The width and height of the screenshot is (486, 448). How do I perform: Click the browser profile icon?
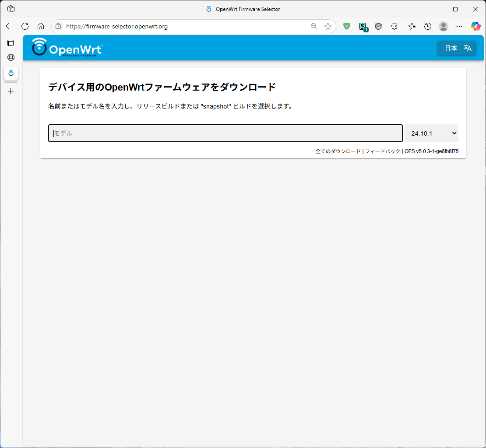click(443, 26)
